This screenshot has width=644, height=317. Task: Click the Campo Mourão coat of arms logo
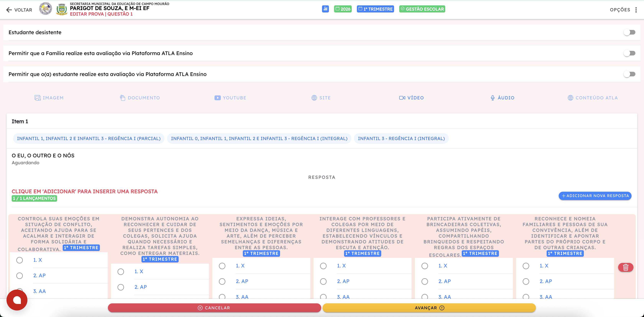tap(62, 10)
